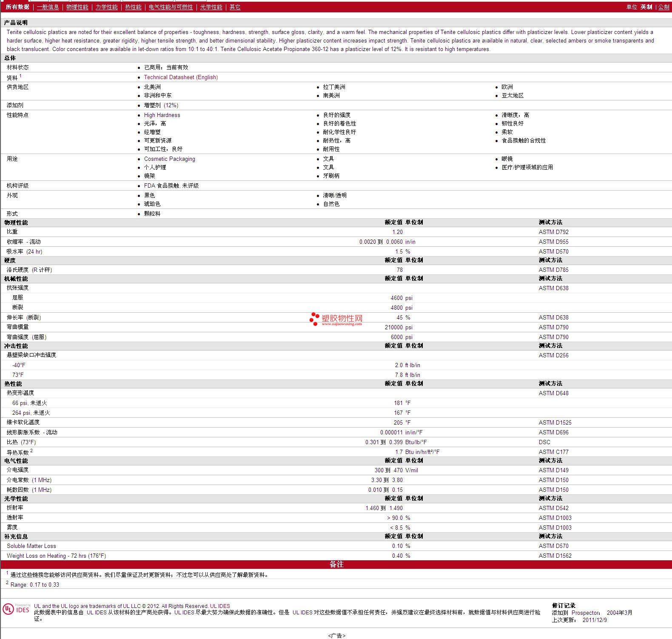
Task: Click the 医疗/护理领域的应用 item
Action: pyautogui.click(x=527, y=167)
